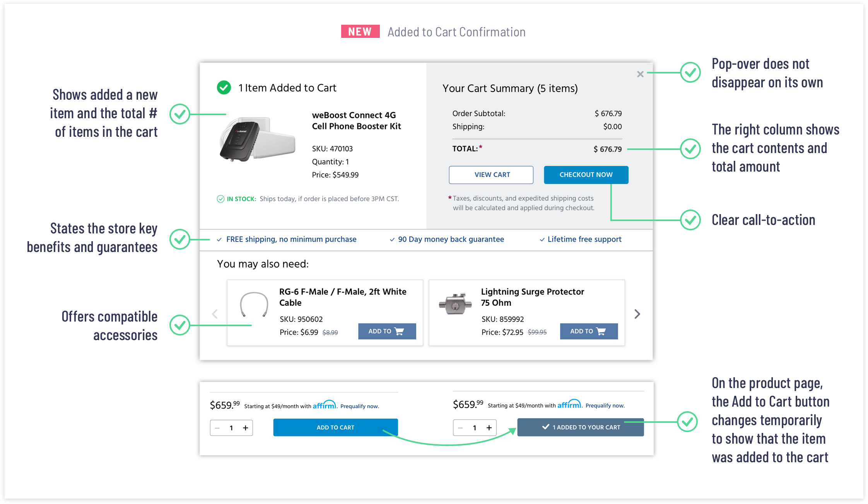Show next accessory with right carousel arrow
The height and width of the screenshot is (504, 868).
coord(637,314)
